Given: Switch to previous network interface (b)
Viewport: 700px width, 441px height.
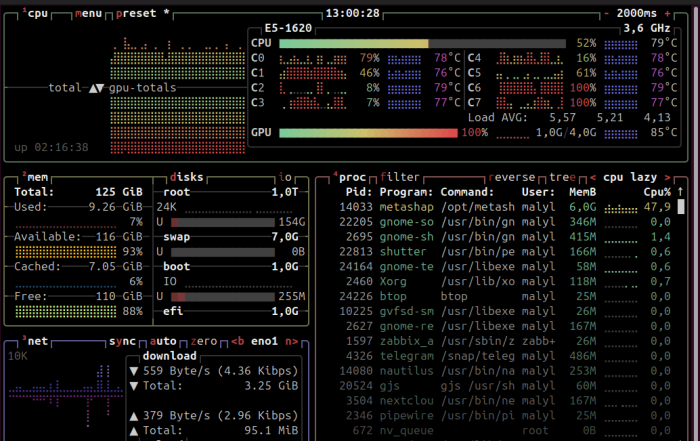Looking at the screenshot, I should click(237, 341).
